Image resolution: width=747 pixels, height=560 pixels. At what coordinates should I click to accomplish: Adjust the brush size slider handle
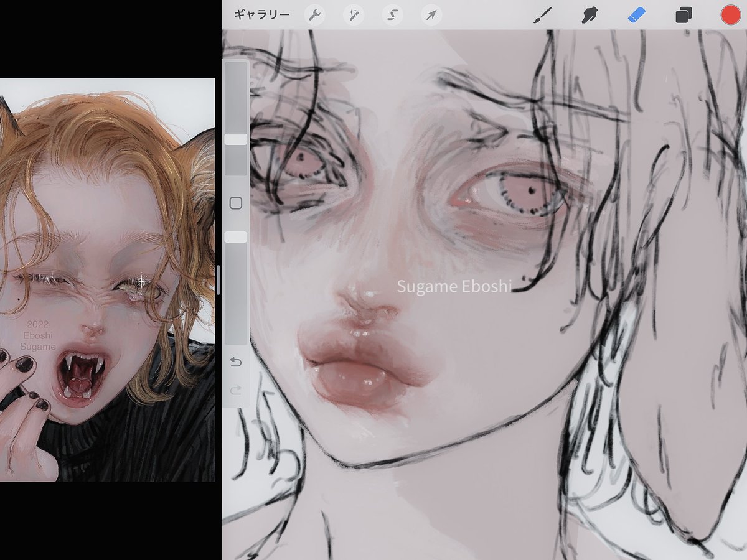pos(236,139)
